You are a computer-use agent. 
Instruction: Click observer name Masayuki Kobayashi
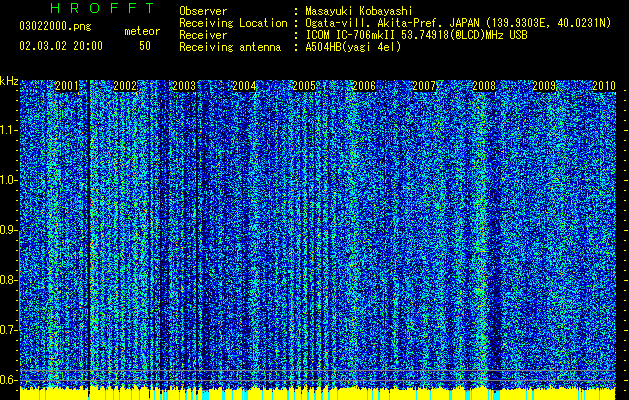pyautogui.click(x=359, y=11)
